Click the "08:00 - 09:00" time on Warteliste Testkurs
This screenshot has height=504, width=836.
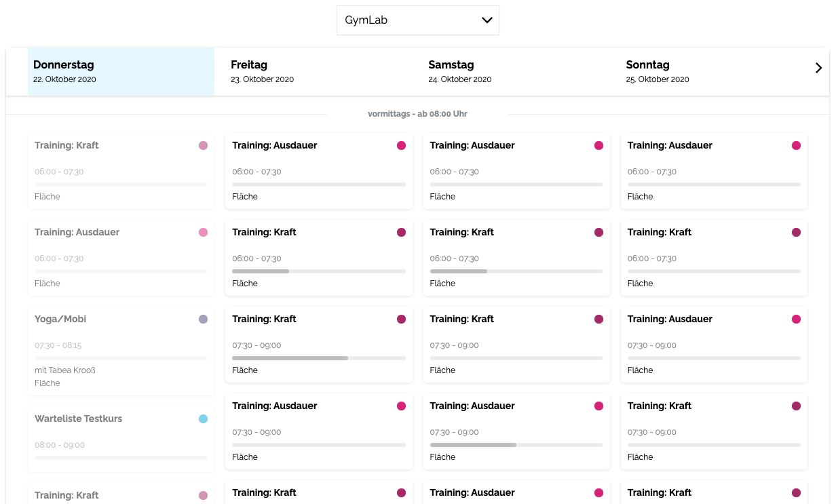pos(60,445)
